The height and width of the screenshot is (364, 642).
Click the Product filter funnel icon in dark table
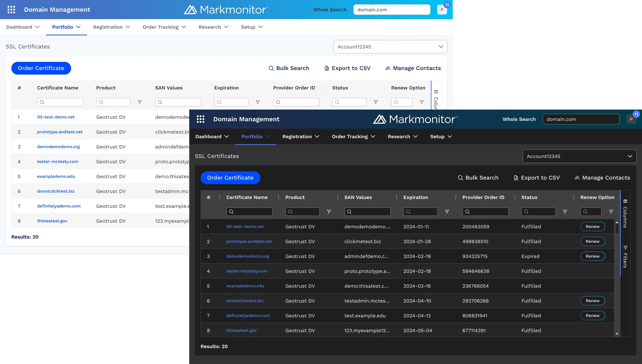coord(329,212)
